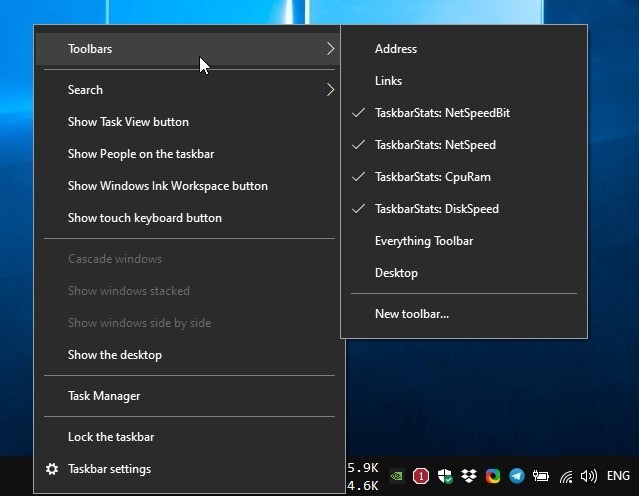Screen dimensions: 639x496
Task: Uncheck TaskbarStats: NetSpeedBit toolbar
Action: 442,113
